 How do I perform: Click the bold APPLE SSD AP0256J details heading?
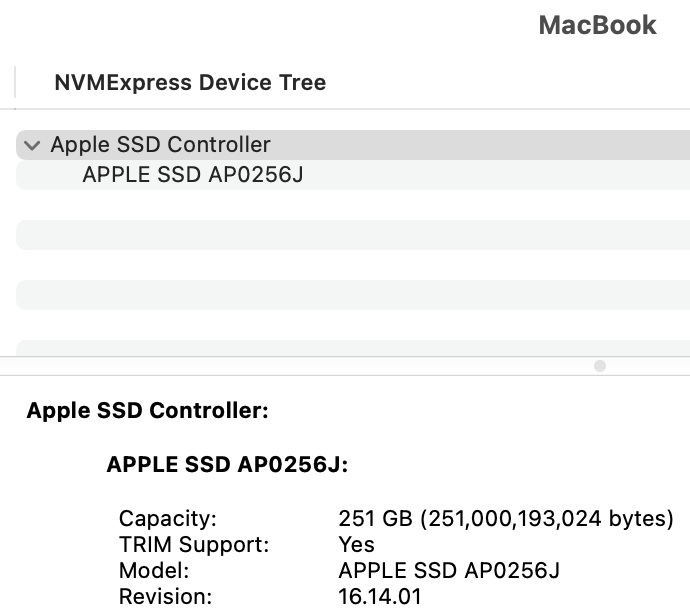[226, 464]
